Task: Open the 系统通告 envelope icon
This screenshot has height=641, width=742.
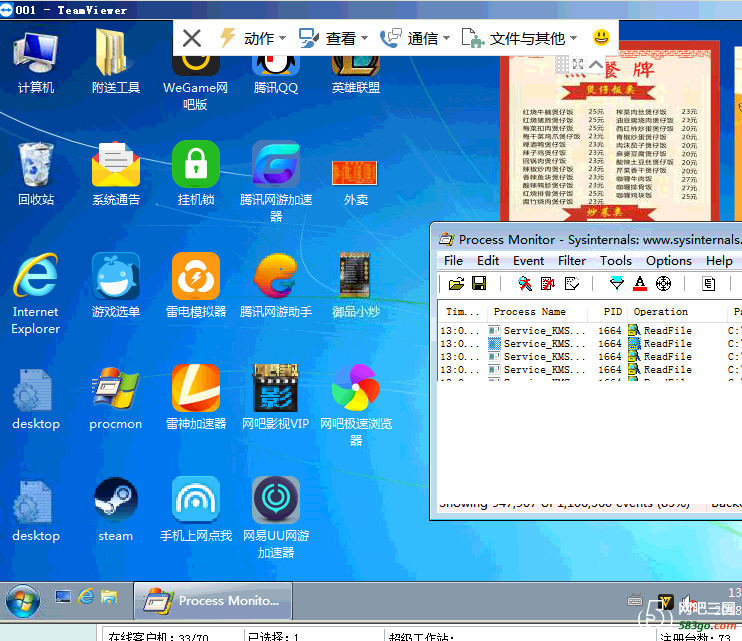Action: [x=115, y=174]
